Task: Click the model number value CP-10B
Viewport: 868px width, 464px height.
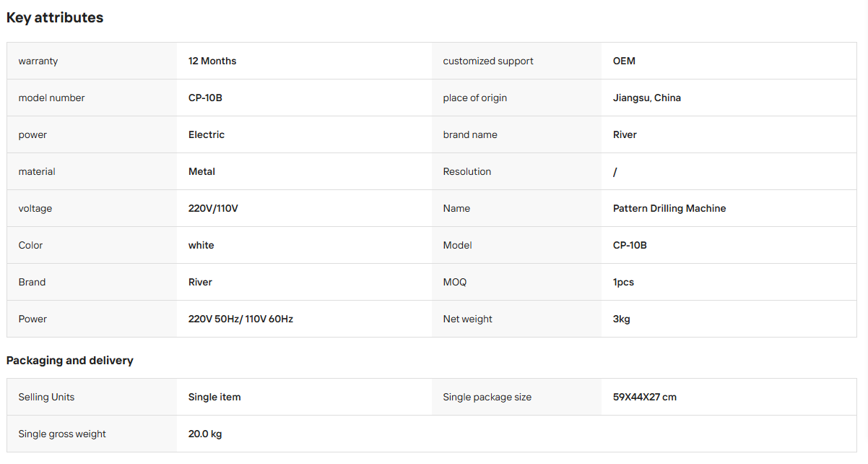Action: 205,98
